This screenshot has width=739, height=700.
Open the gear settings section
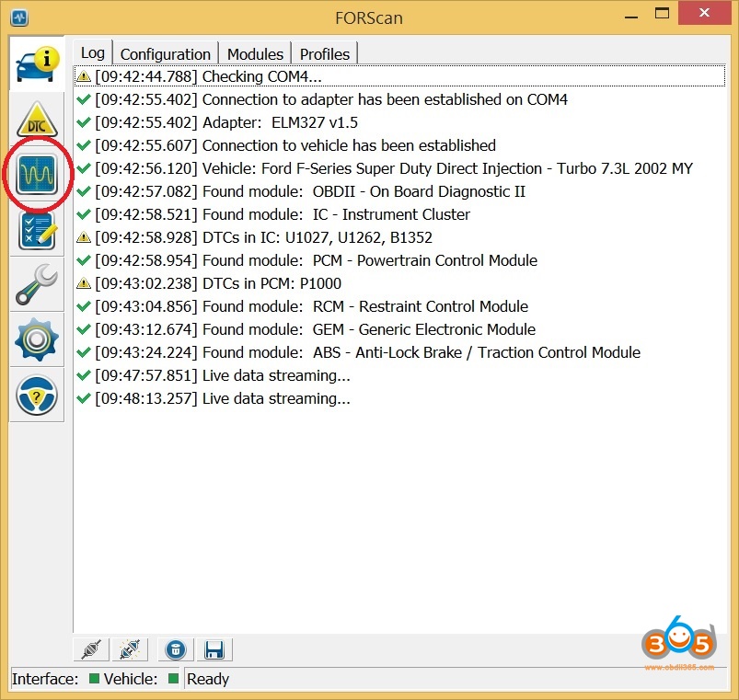tap(37, 339)
